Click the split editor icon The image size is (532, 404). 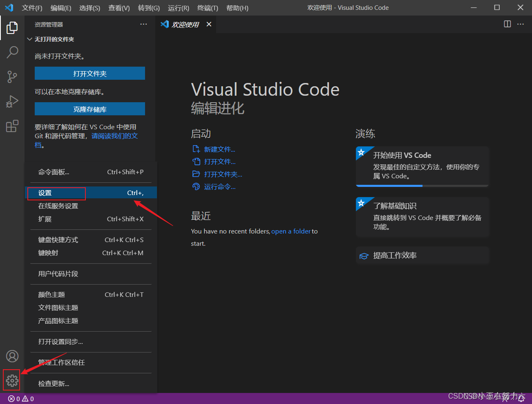click(507, 24)
